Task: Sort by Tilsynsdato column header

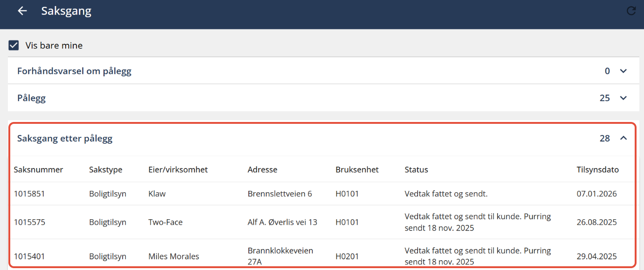Action: pos(597,170)
